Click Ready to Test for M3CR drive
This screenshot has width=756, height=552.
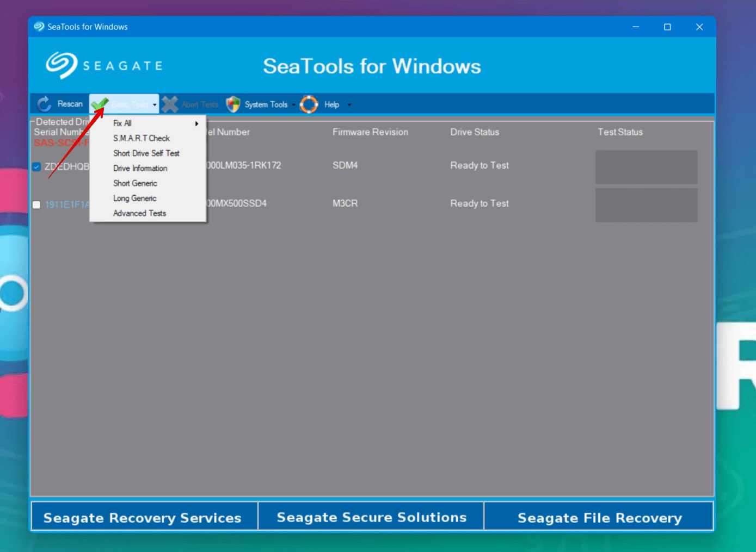(x=480, y=203)
